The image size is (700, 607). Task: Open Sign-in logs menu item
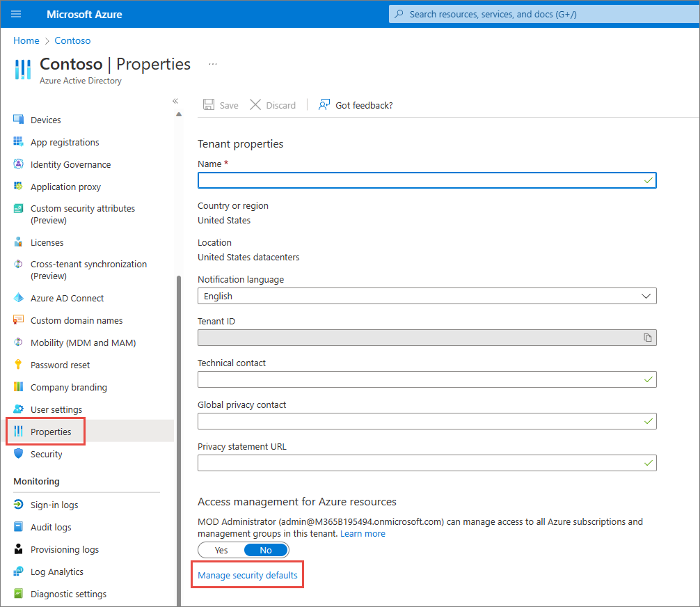[x=54, y=505]
